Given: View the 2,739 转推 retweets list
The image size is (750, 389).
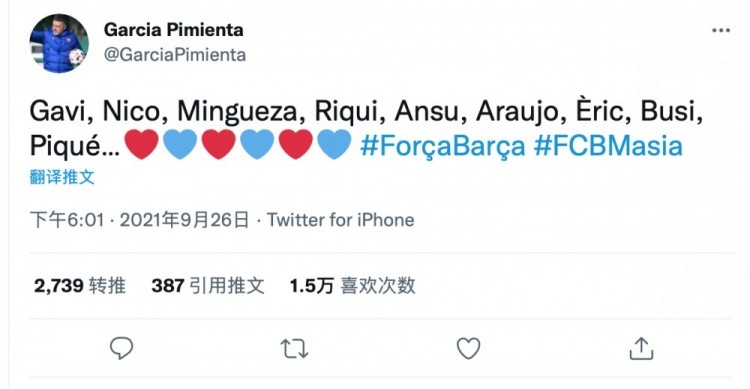Looking at the screenshot, I should tap(80, 286).
